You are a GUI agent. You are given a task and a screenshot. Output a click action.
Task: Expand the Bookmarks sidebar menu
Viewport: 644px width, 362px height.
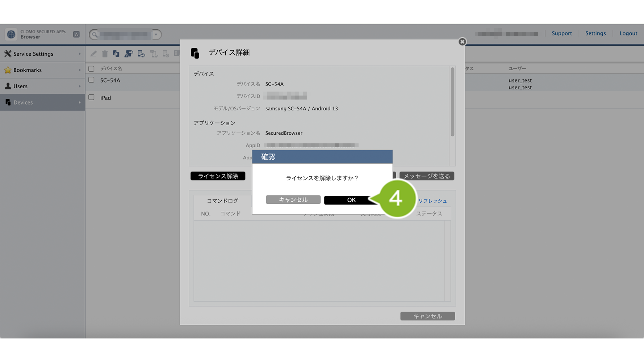[x=42, y=70]
